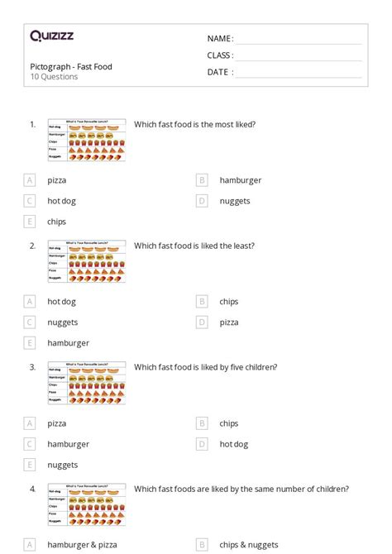Viewport: 392px width, 554px height.
Task: Select option A hot dog in question 2
Action: tap(30, 302)
